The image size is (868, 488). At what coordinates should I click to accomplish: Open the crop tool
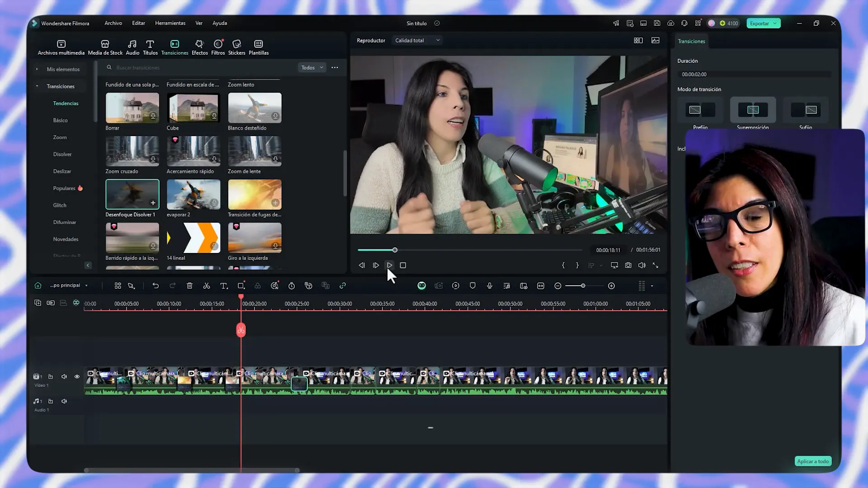pyautogui.click(x=241, y=286)
